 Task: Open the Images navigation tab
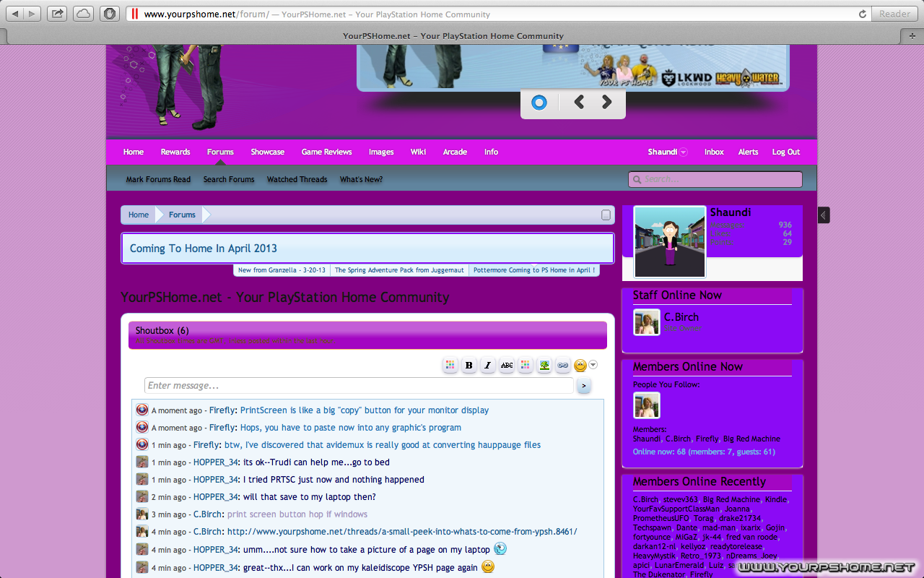[381, 152]
